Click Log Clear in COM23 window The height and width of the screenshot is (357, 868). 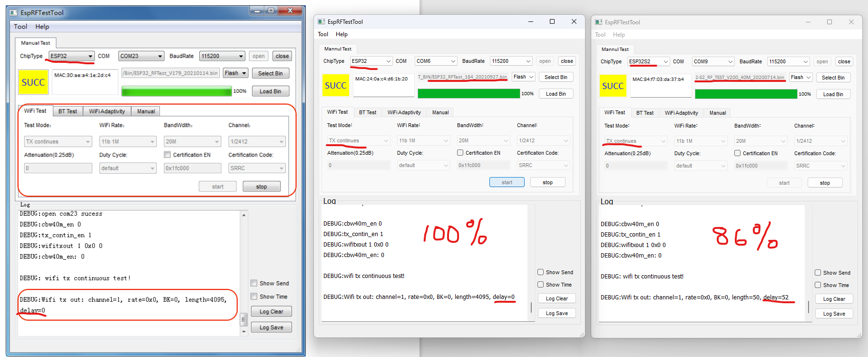click(271, 311)
